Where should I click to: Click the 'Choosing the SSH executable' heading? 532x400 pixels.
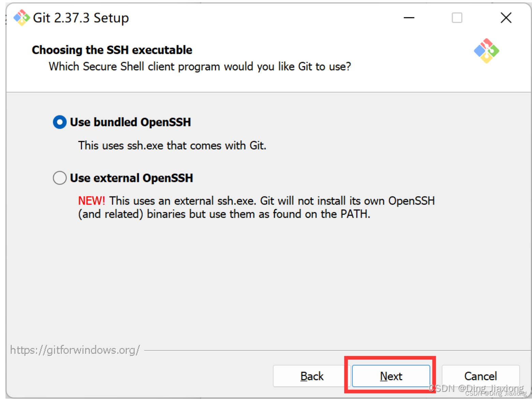[x=112, y=50]
